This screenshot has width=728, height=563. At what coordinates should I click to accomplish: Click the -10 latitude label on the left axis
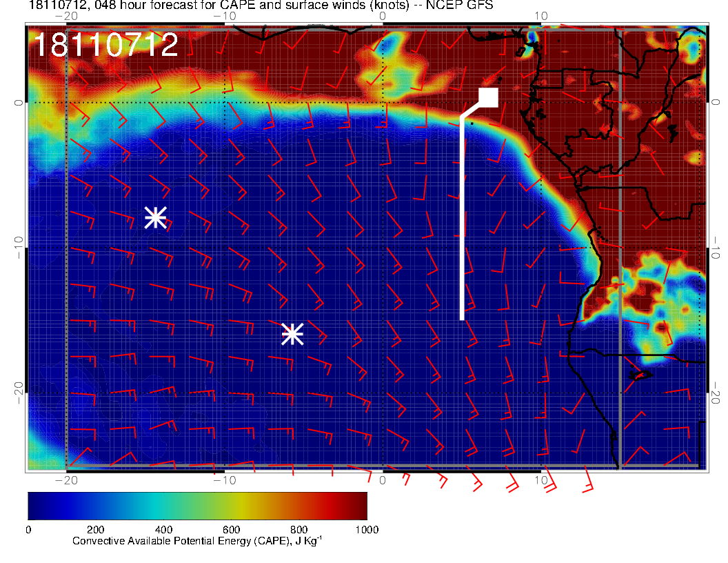[x=18, y=247]
